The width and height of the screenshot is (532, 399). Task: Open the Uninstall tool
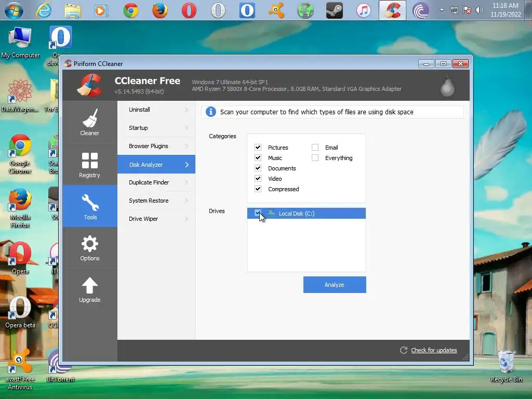click(156, 110)
